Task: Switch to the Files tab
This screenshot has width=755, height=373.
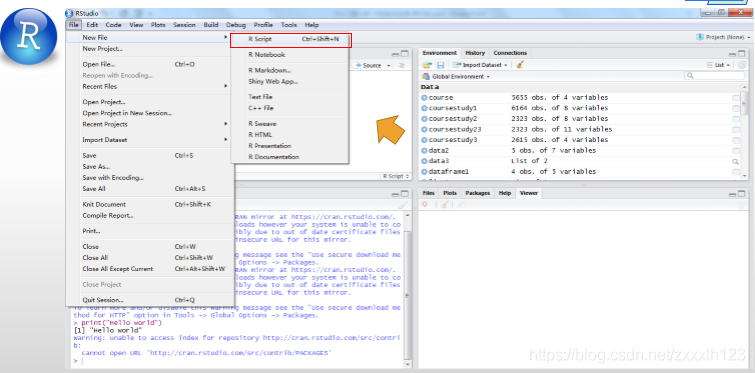Action: pos(428,193)
